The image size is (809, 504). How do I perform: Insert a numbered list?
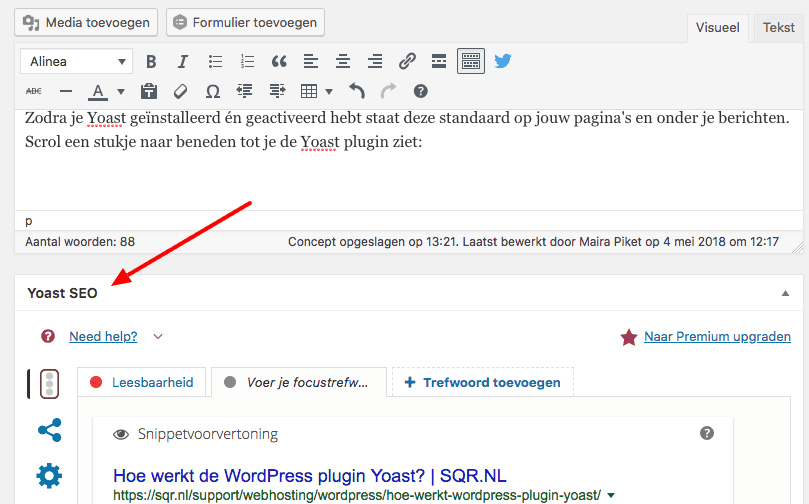pyautogui.click(x=247, y=62)
